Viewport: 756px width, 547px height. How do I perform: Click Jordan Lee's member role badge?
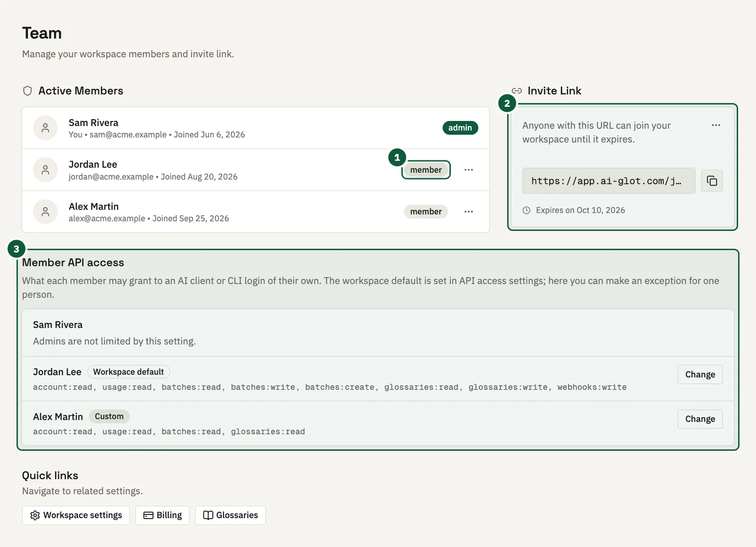pos(426,170)
